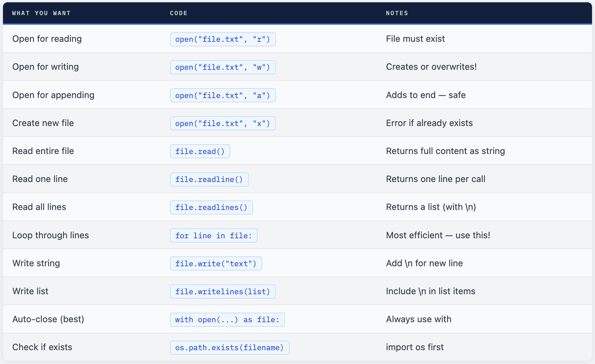This screenshot has height=364, width=595.
Task: Click the "WHAT YOU WANT" column header
Action: point(42,13)
